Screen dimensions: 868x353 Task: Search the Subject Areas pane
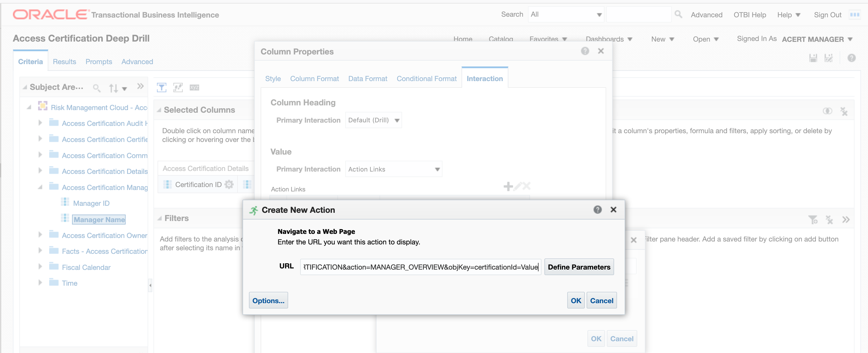[x=96, y=88]
